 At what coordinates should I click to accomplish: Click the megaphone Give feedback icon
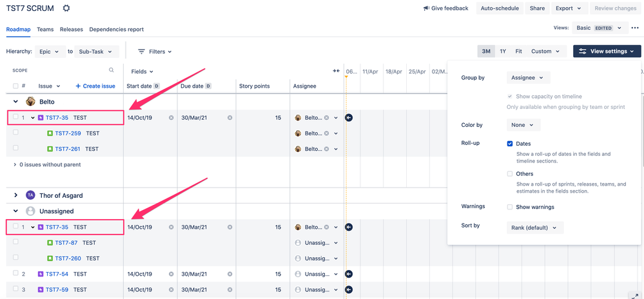click(x=426, y=8)
